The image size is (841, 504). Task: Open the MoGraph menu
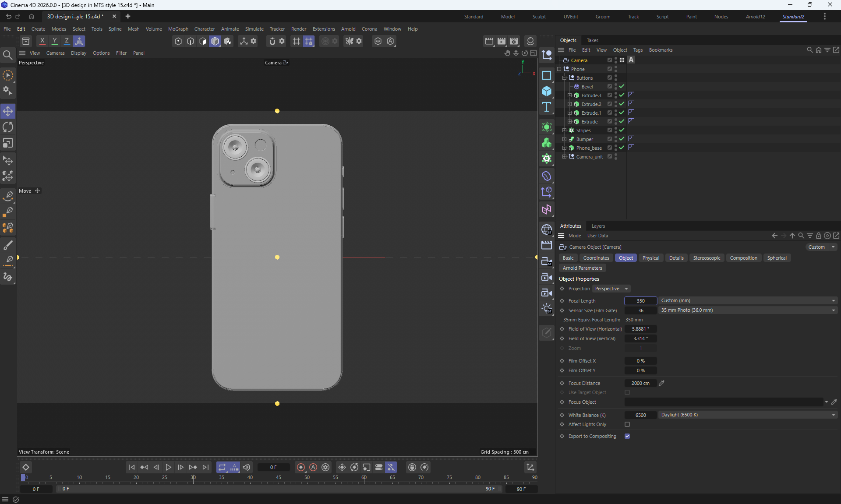[x=178, y=29]
